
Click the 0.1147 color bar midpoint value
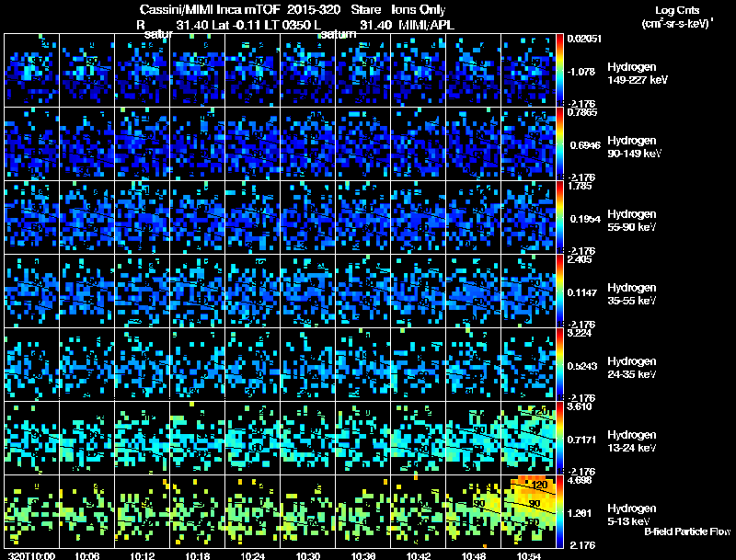[x=582, y=292]
